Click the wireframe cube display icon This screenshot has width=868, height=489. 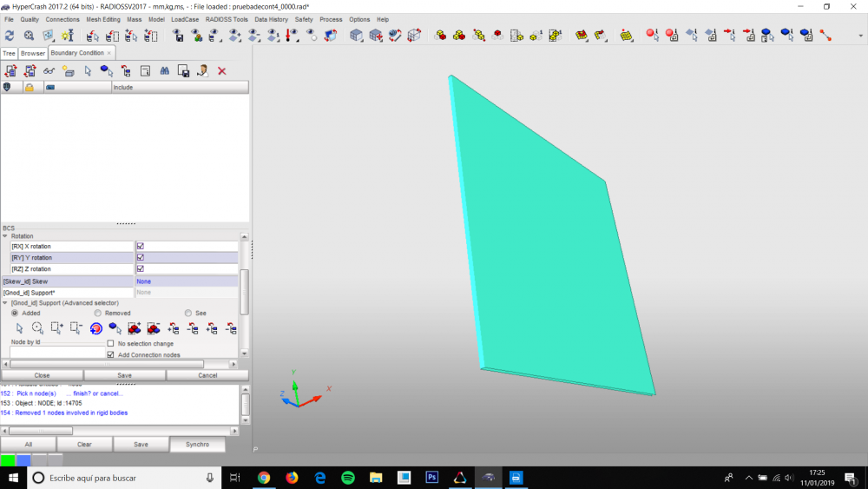click(x=414, y=36)
